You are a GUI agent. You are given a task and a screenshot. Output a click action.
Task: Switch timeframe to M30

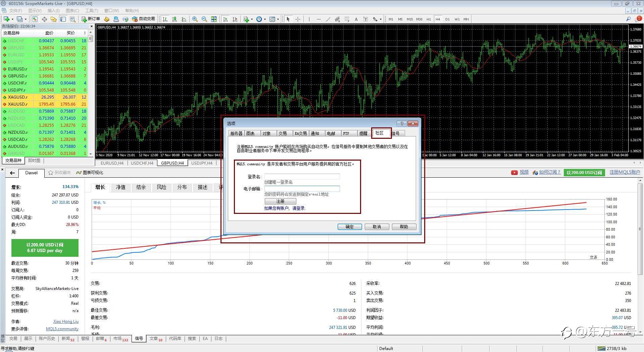click(x=419, y=19)
